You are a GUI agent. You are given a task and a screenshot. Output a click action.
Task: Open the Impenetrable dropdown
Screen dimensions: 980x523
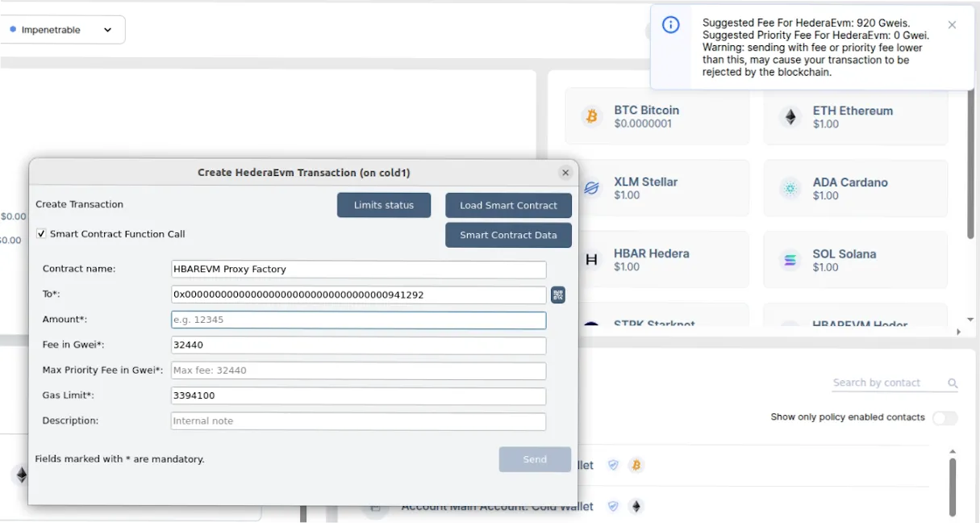[63, 30]
